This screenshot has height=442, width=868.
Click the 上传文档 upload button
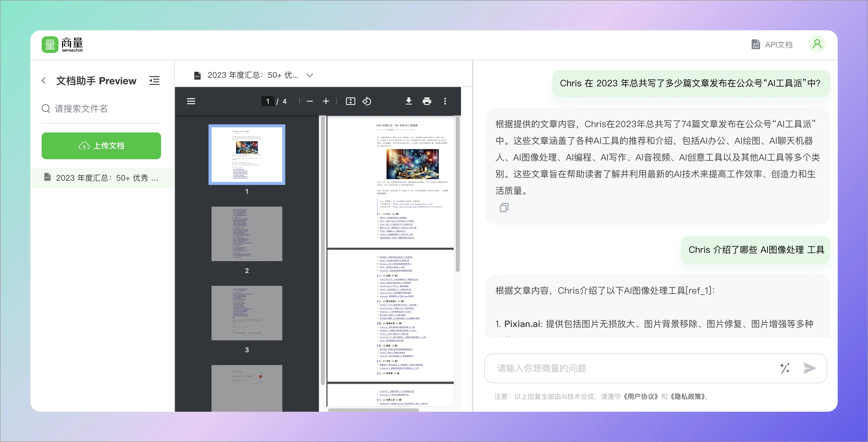101,145
